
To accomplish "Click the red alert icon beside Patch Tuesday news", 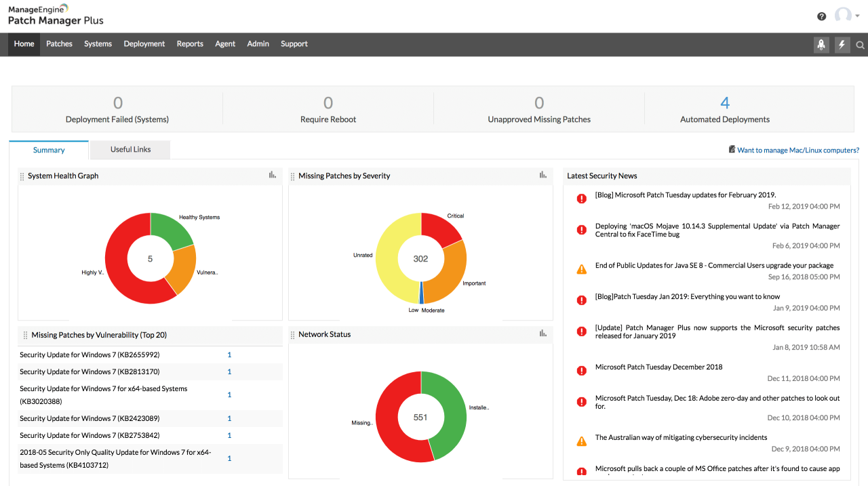I will click(581, 198).
